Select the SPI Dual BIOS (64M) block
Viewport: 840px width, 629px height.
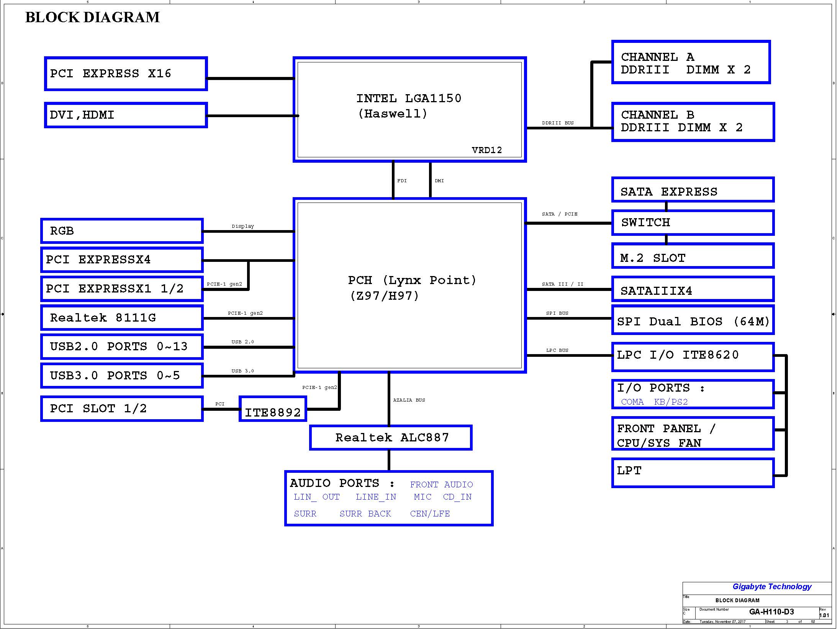(693, 320)
